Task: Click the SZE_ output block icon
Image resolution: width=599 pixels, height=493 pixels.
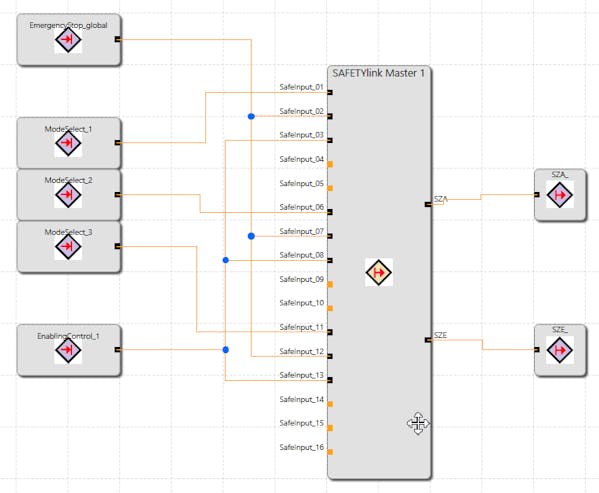Action: tap(560, 350)
